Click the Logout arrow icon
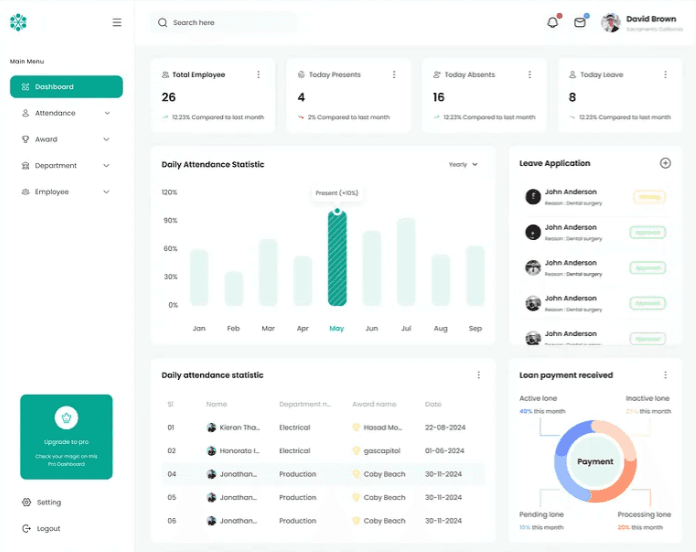This screenshot has height=552, width=696. [26, 528]
